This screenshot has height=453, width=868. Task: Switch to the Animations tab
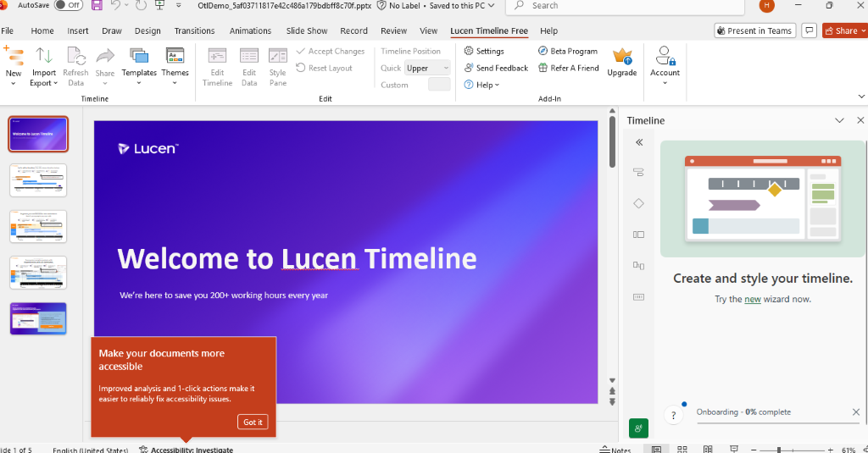click(x=250, y=31)
